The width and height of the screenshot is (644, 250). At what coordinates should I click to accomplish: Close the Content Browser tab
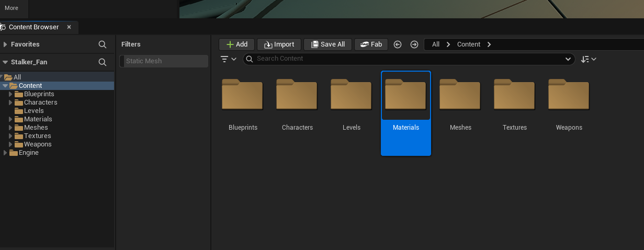click(69, 27)
